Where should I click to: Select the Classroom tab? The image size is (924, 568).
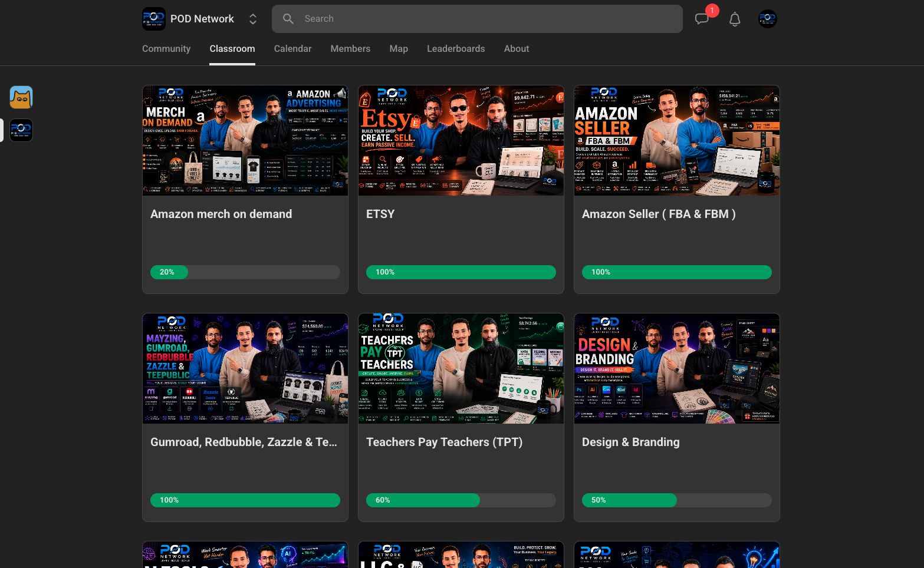point(232,49)
